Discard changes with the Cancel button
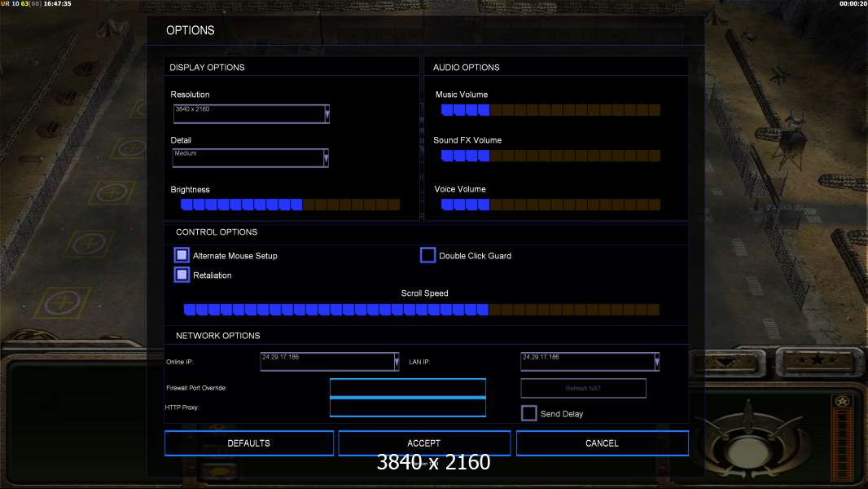This screenshot has height=489, width=868. point(603,443)
